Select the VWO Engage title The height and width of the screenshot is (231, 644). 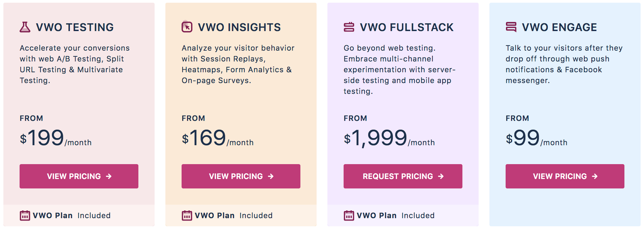(x=559, y=27)
